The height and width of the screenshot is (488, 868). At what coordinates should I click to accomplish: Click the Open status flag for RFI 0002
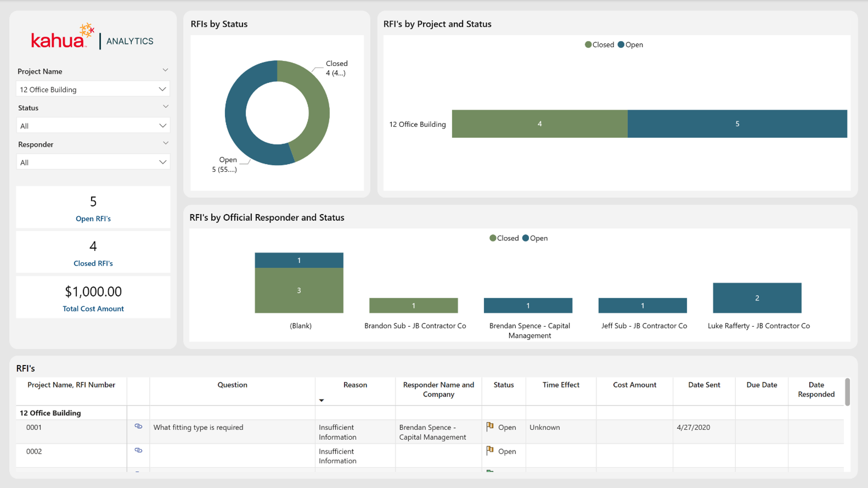(x=490, y=451)
